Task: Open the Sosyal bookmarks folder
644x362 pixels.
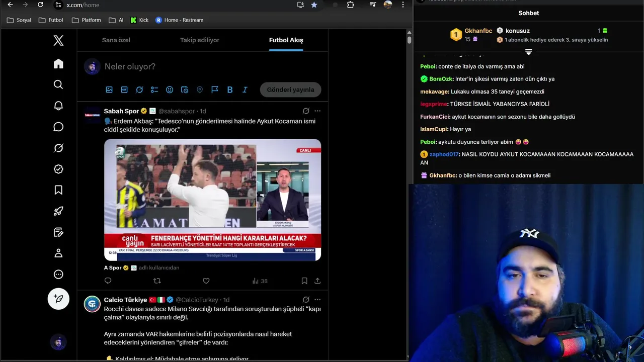Action: coord(19,20)
